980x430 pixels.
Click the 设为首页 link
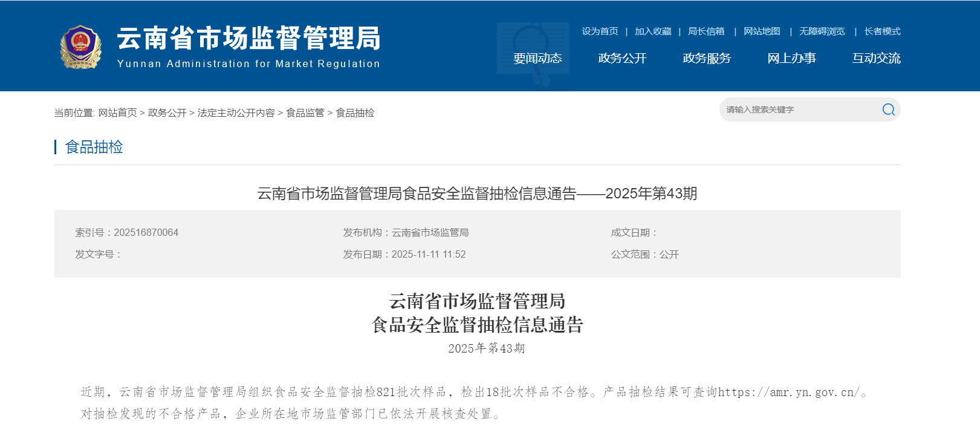click(x=600, y=31)
